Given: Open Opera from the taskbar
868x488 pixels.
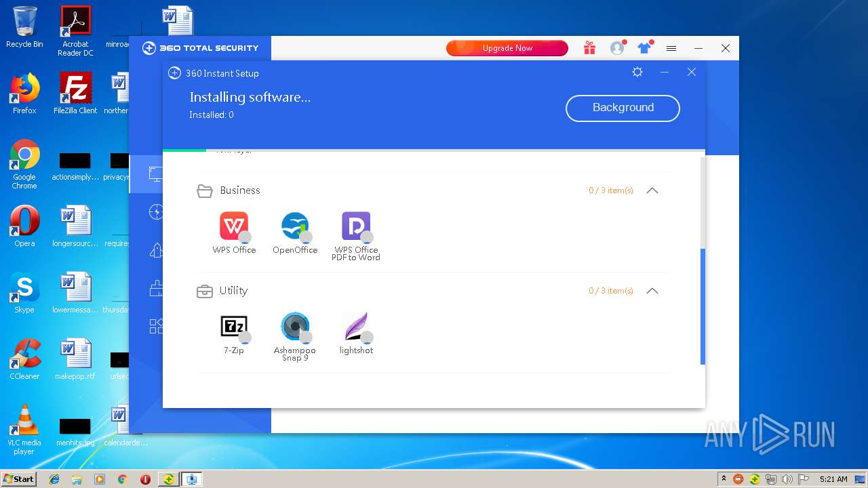Looking at the screenshot, I should pos(145,479).
